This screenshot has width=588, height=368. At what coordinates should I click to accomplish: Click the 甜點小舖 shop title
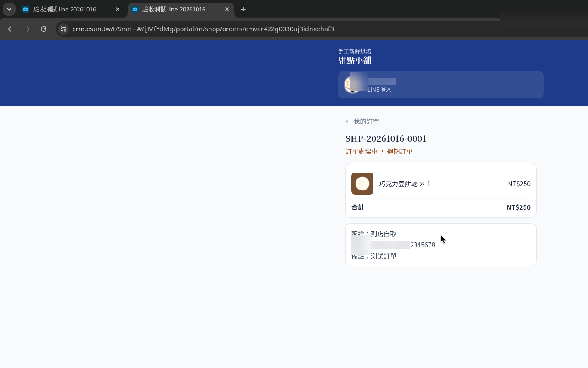point(355,60)
